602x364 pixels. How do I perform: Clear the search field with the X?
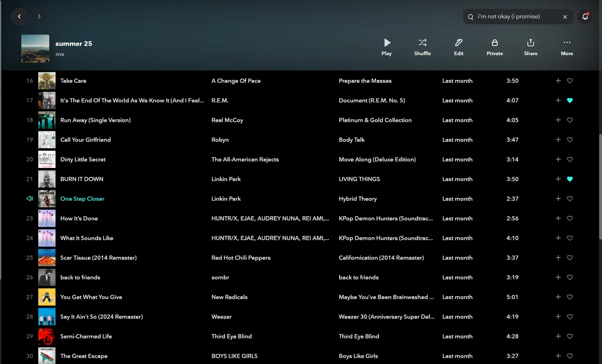(565, 17)
